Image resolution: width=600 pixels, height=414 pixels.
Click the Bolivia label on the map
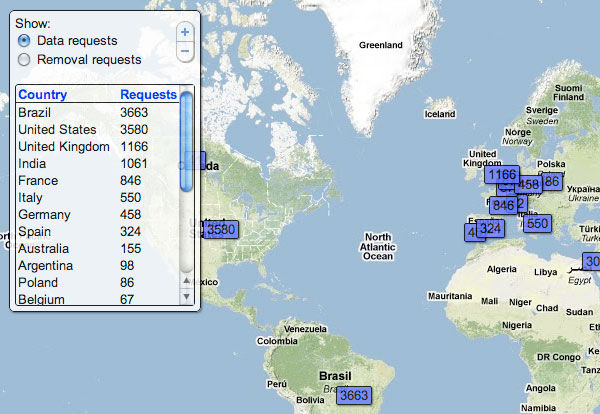click(x=310, y=400)
